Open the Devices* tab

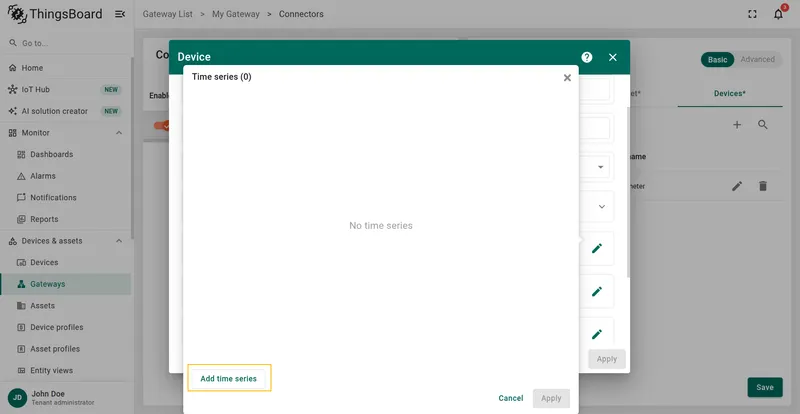[x=730, y=93]
